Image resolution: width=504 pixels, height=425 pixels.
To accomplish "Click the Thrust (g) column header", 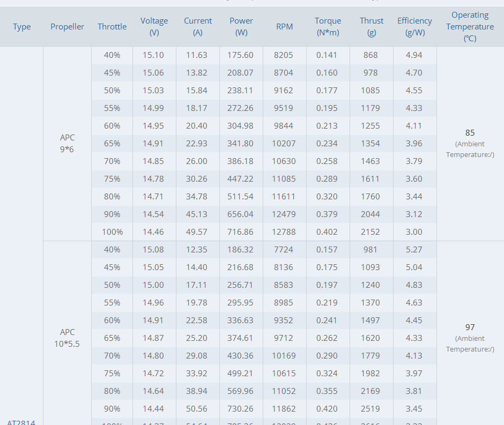I will click(x=372, y=27).
